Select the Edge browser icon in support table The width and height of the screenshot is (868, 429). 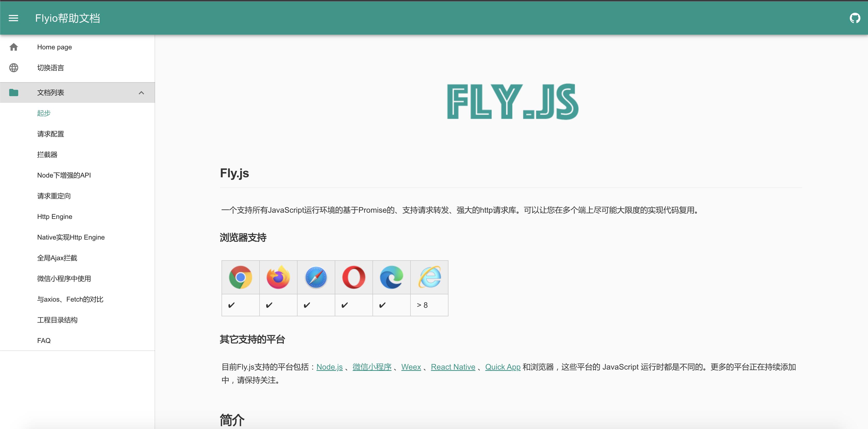[391, 277]
